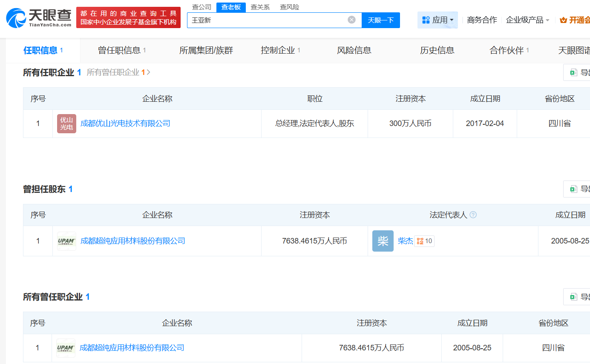Open 柴杰 relationship badge showing 10

pos(424,241)
